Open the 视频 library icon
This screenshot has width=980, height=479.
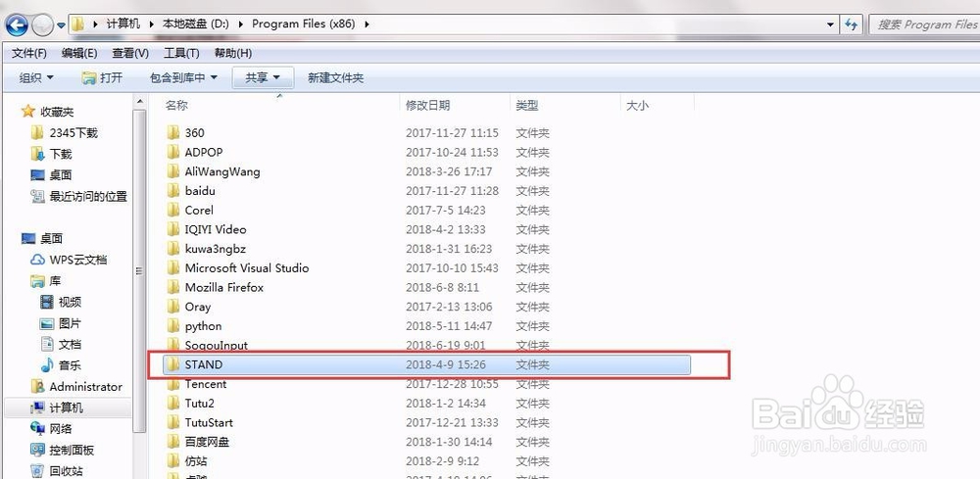coord(47,303)
